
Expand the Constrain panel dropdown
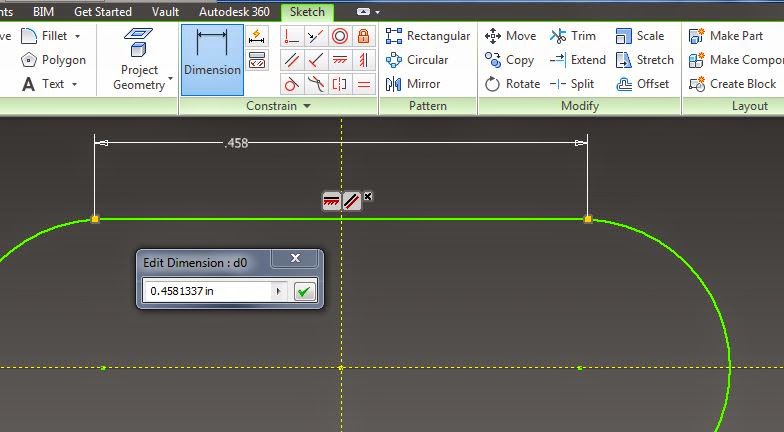point(307,106)
